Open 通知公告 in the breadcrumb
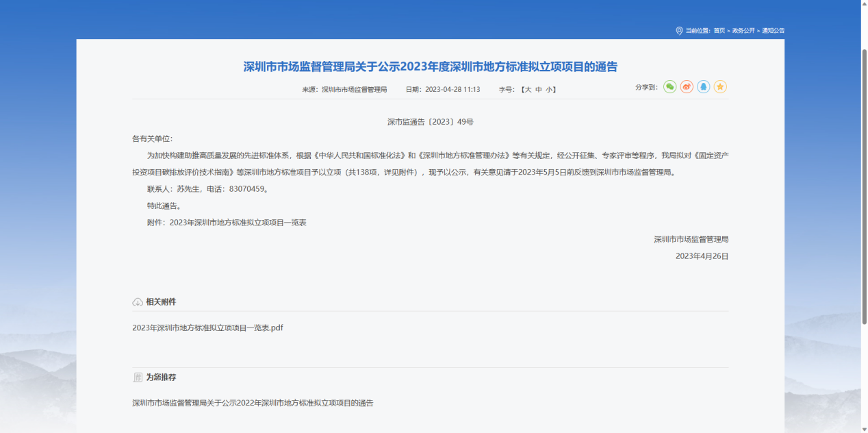 pyautogui.click(x=774, y=31)
